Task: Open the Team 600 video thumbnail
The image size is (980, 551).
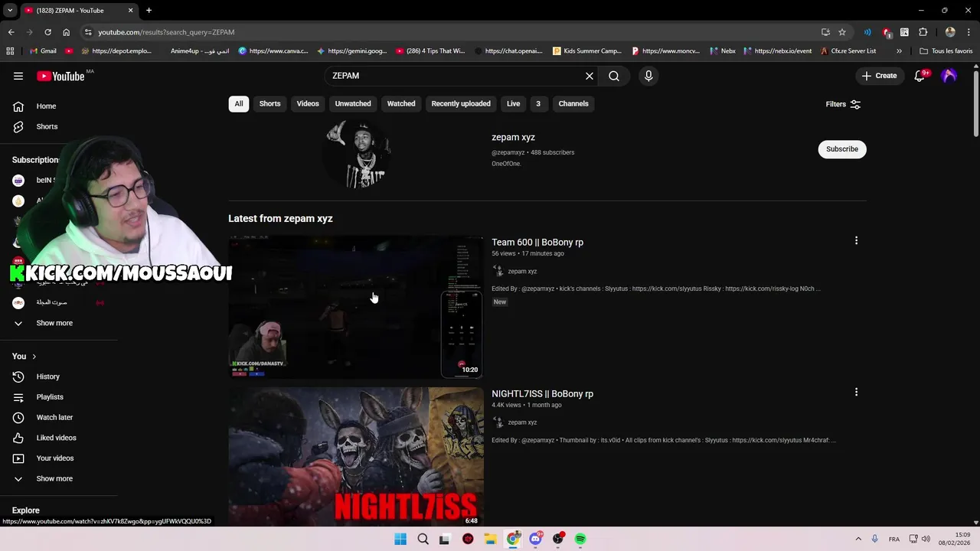Action: (356, 307)
